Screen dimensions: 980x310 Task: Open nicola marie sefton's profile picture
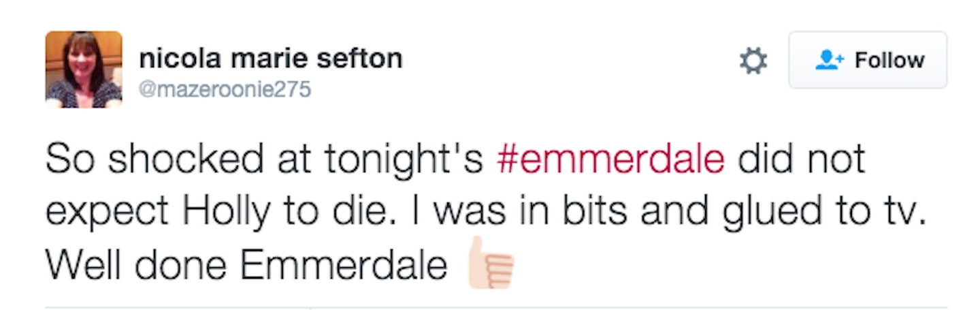click(84, 69)
